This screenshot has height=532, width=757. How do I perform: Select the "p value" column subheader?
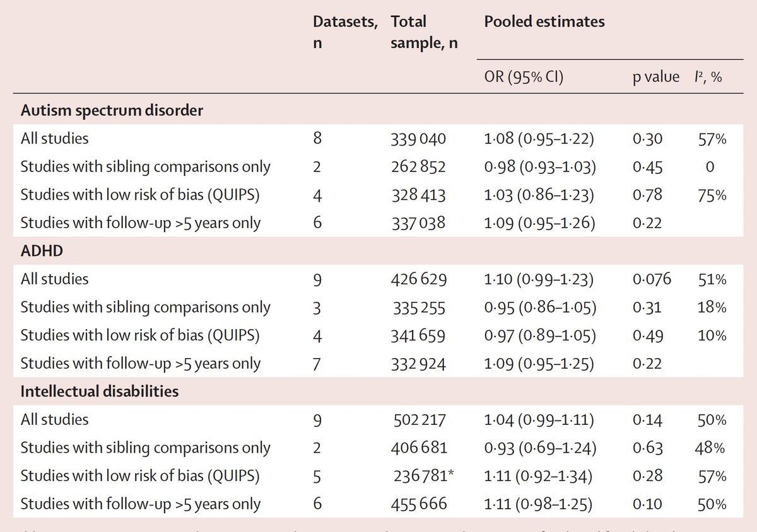655,77
